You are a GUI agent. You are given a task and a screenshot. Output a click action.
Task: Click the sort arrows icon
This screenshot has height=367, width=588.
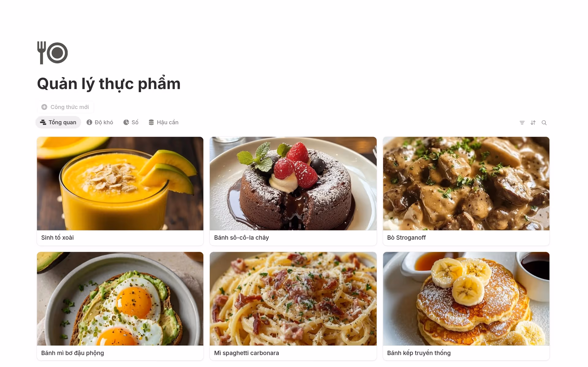[x=533, y=123]
